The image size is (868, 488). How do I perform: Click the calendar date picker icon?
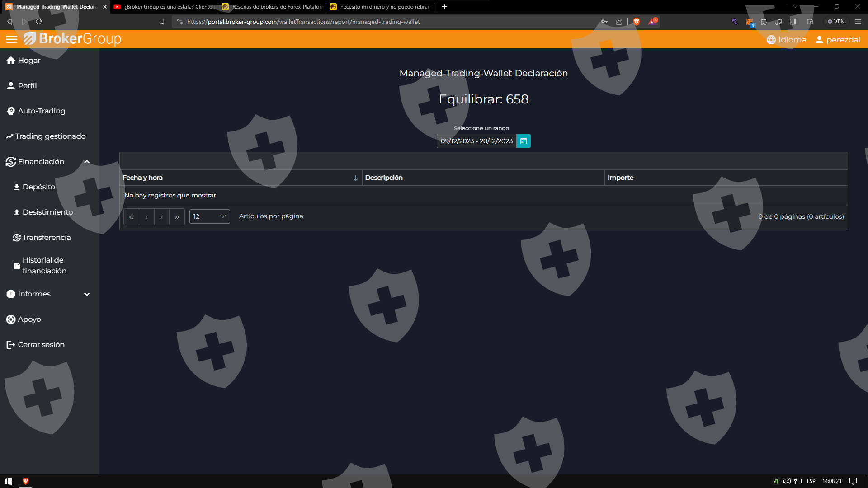pyautogui.click(x=524, y=141)
